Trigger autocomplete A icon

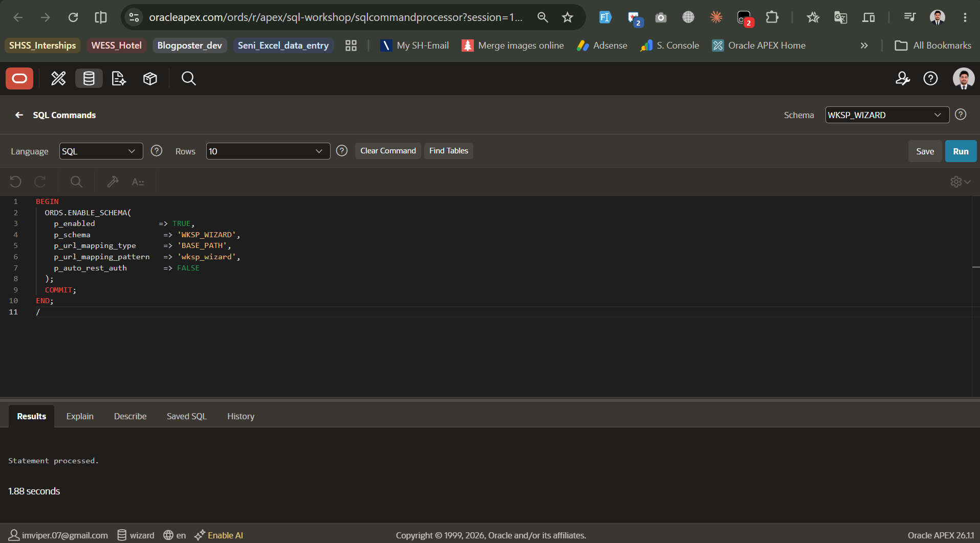click(138, 182)
